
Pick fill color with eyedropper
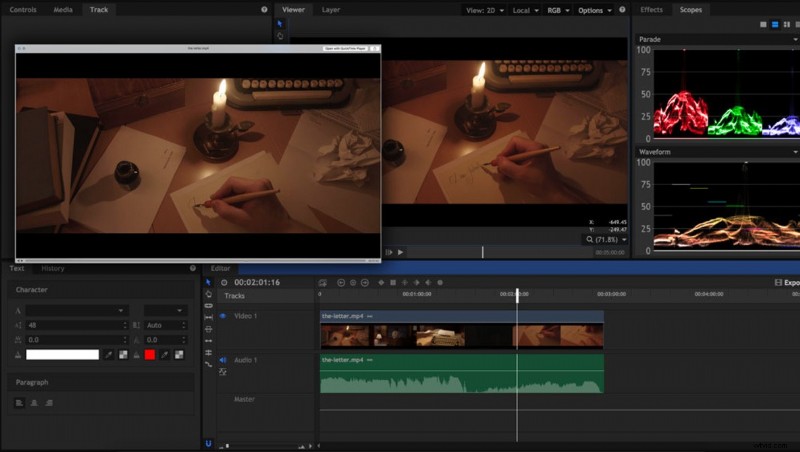coord(109,355)
